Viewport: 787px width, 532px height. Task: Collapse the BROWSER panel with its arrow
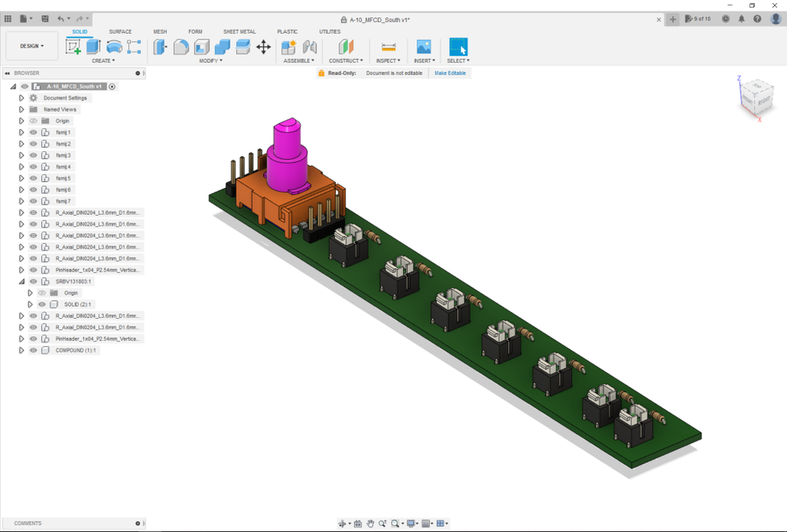[x=7, y=72]
